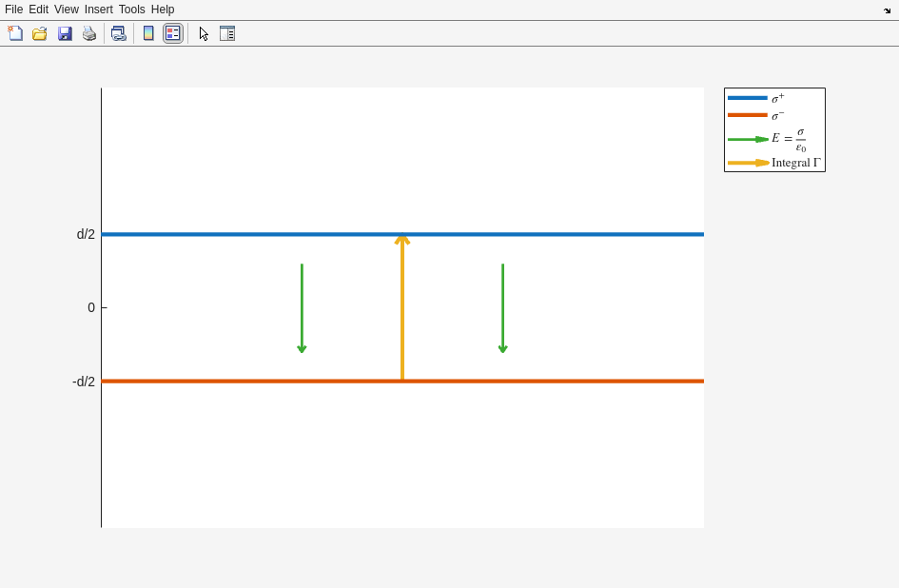Open the File menu

pos(13,10)
